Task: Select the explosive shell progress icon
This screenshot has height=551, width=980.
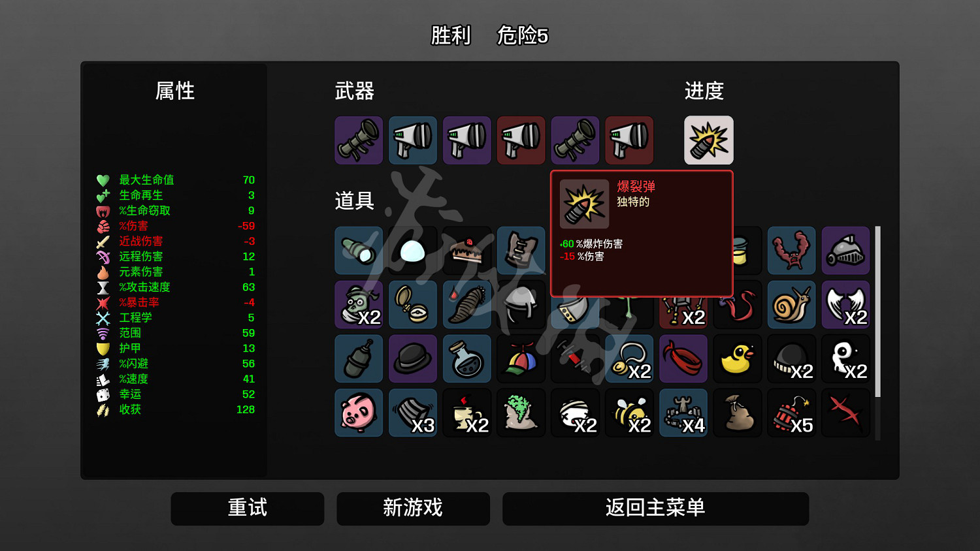Action: tap(709, 140)
